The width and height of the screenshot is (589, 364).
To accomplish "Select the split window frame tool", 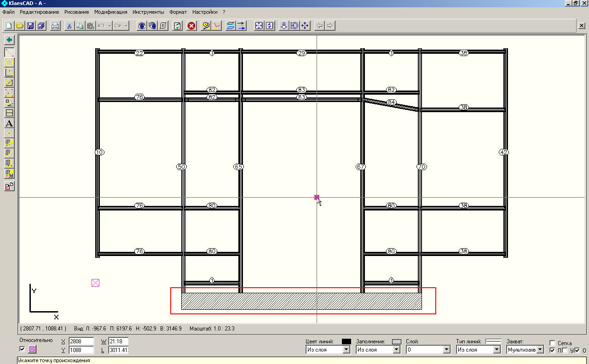I will 9,113.
